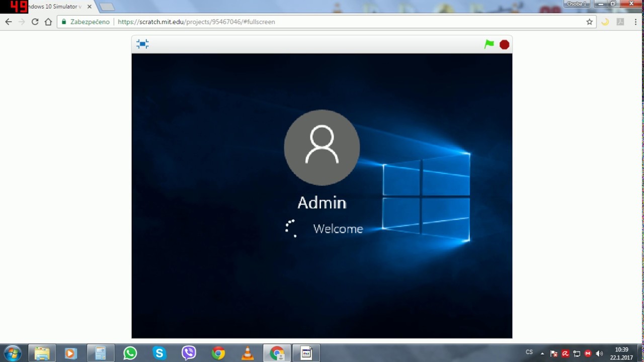Open WhatsApp from the taskbar

[x=130, y=353]
